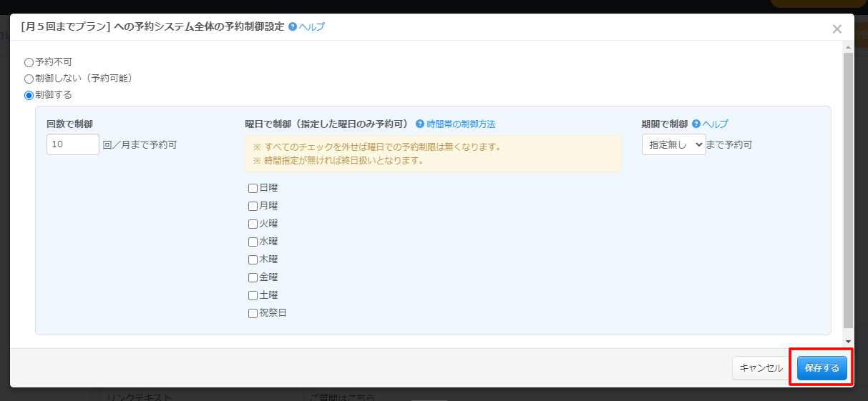Check the 日曜 checkbox
The width and height of the screenshot is (868, 401).
(x=253, y=189)
